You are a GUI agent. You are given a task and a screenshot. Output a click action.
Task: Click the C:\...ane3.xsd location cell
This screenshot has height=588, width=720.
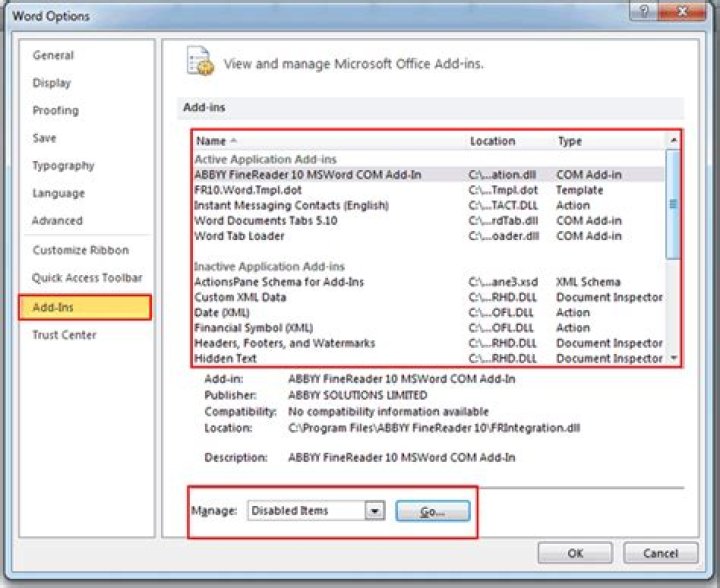coord(503,282)
